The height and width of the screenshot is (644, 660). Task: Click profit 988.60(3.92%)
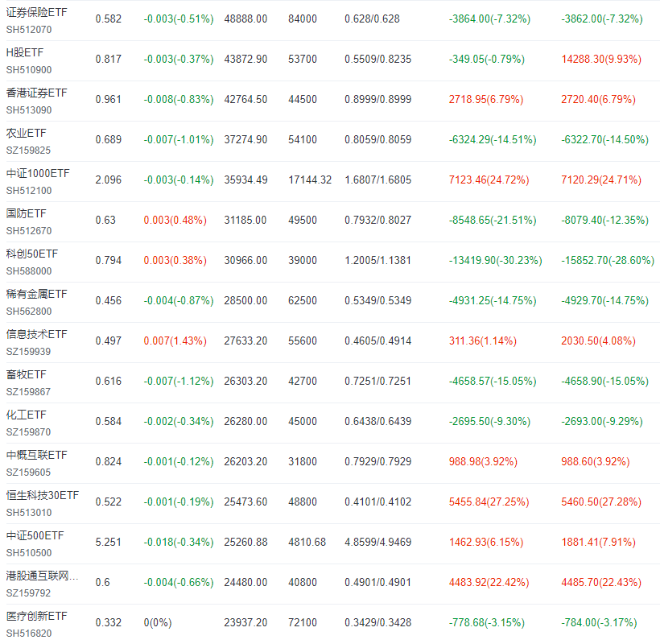point(596,462)
